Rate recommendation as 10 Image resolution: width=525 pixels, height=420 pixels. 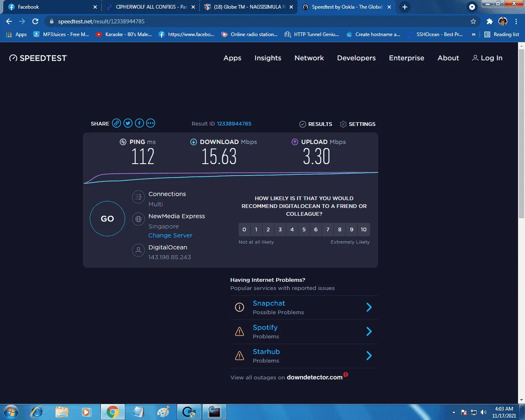(364, 230)
